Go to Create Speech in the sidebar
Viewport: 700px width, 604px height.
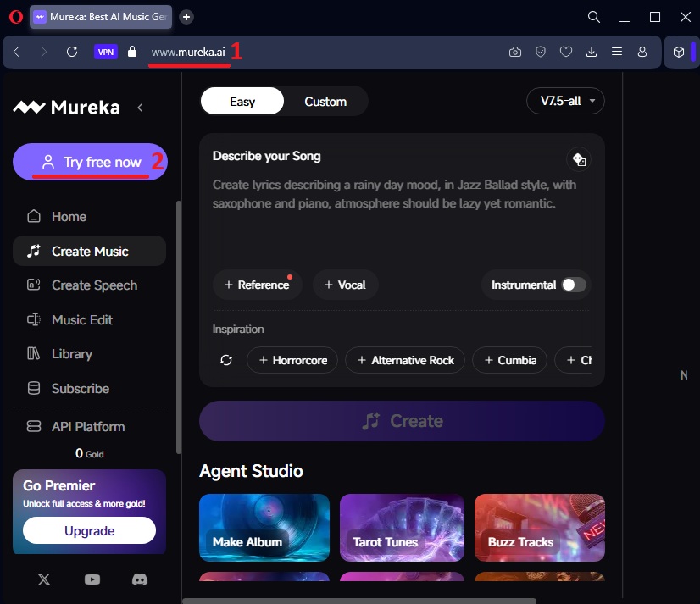93,285
